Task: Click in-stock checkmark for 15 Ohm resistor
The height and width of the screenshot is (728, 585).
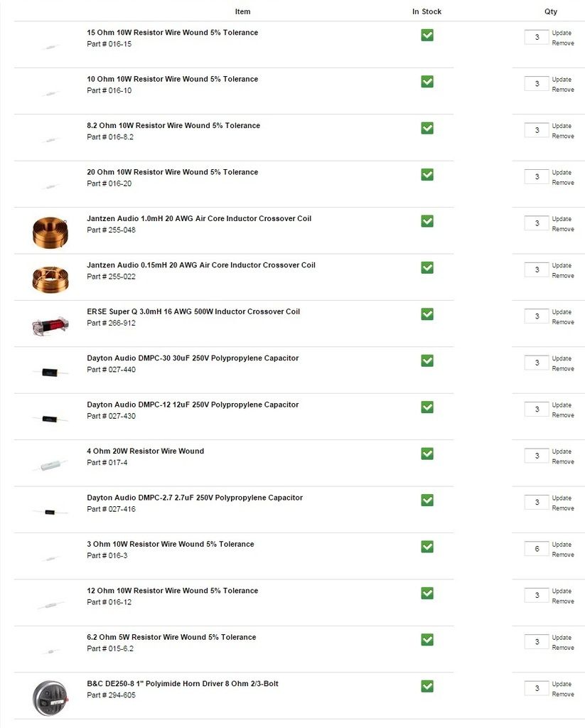Action: tap(427, 35)
